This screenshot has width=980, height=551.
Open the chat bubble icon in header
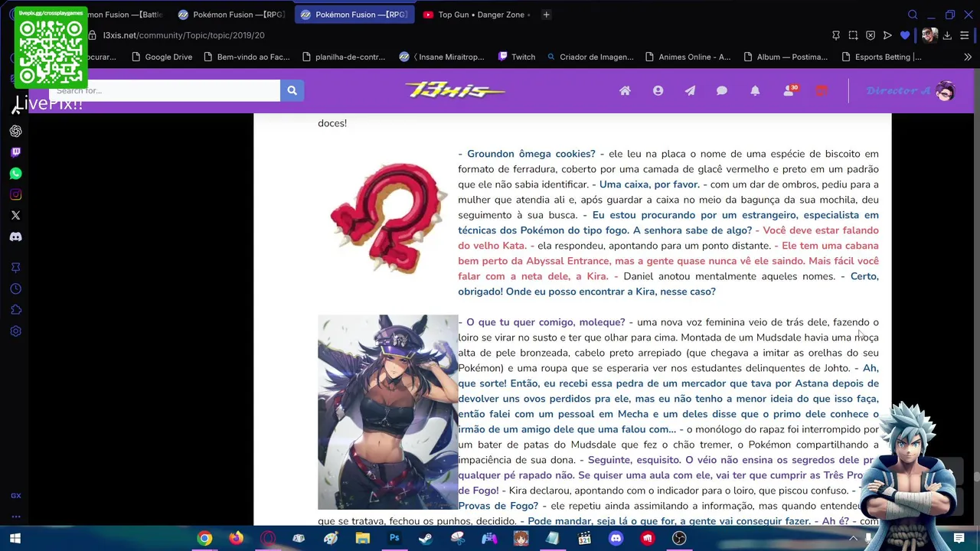[x=721, y=90]
